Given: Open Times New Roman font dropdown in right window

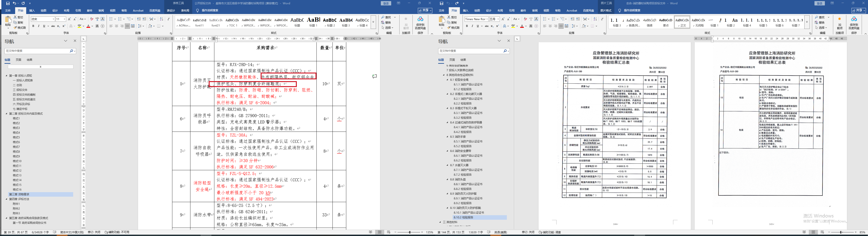Looking at the screenshot, I should pos(487,19).
